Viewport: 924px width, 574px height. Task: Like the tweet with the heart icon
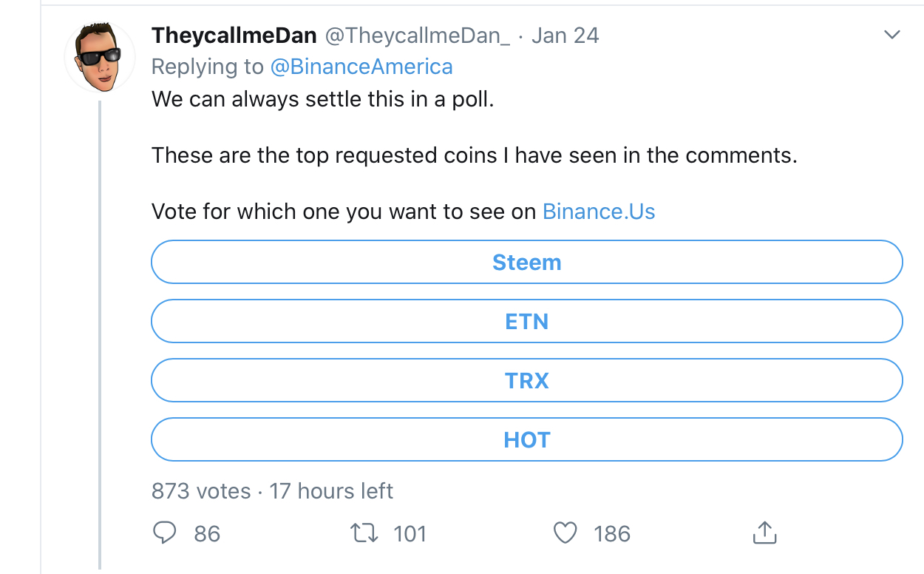[565, 533]
